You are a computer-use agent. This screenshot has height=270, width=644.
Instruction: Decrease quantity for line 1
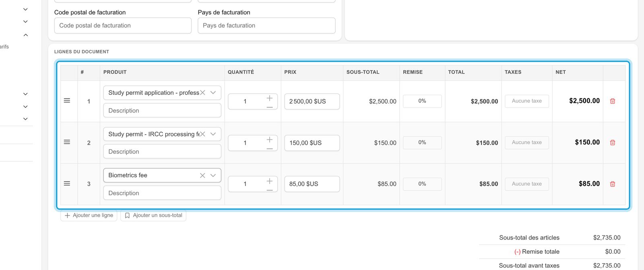[x=270, y=107]
